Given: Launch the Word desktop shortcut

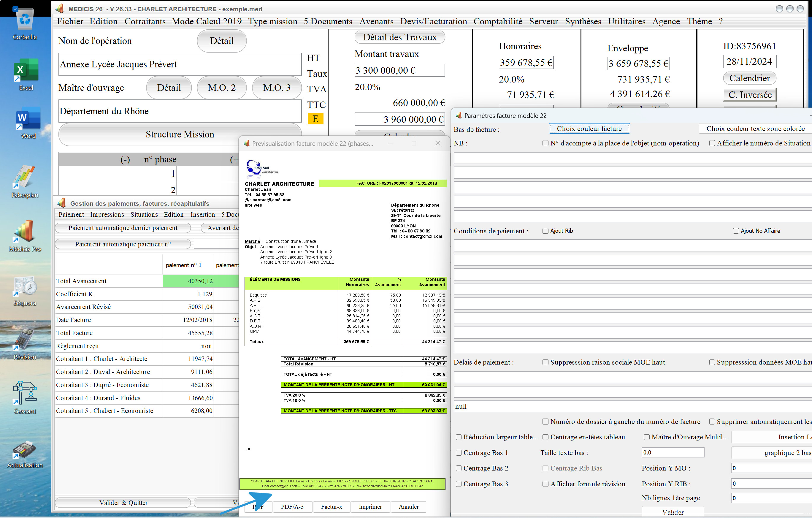Looking at the screenshot, I should (28, 122).
